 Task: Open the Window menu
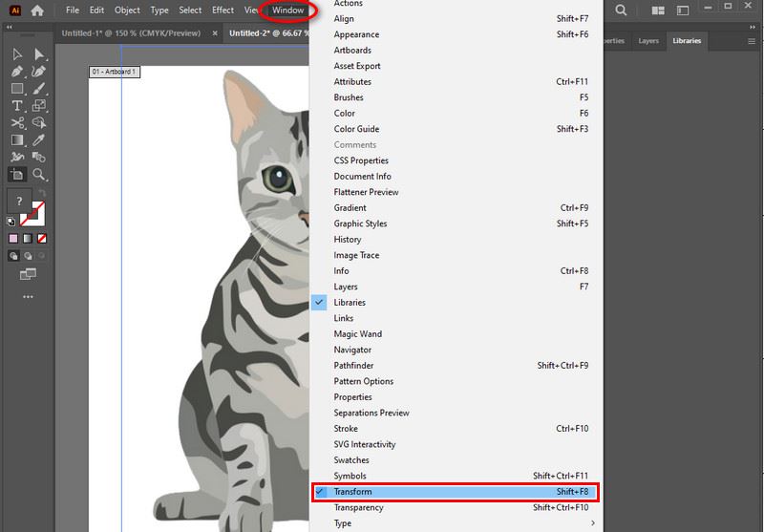coord(288,10)
